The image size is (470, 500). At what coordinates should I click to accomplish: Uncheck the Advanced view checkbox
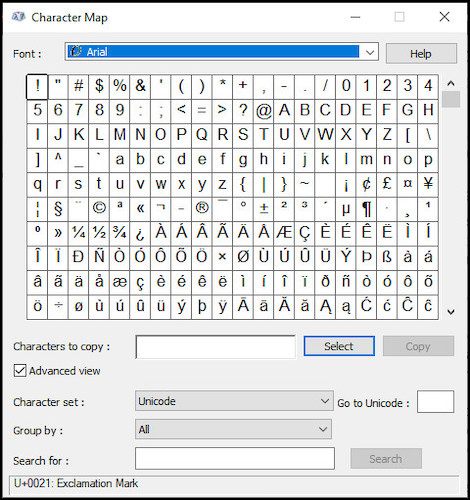coord(20,371)
